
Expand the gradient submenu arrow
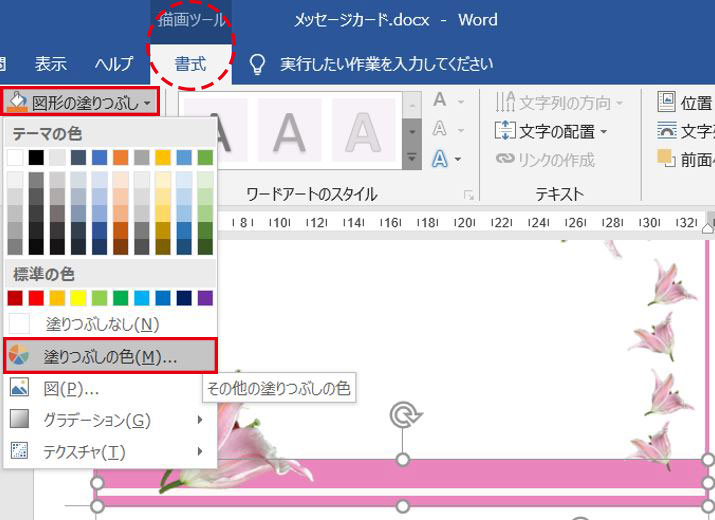tap(199, 420)
